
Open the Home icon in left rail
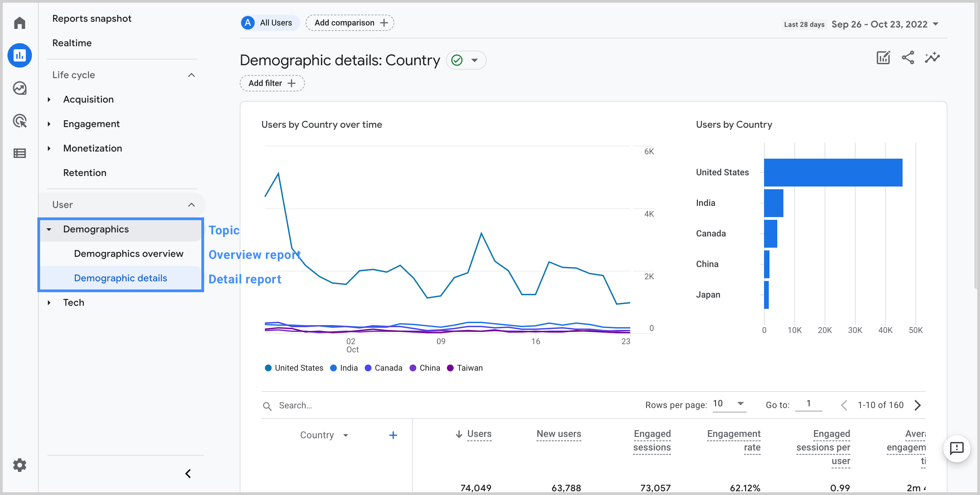click(19, 23)
